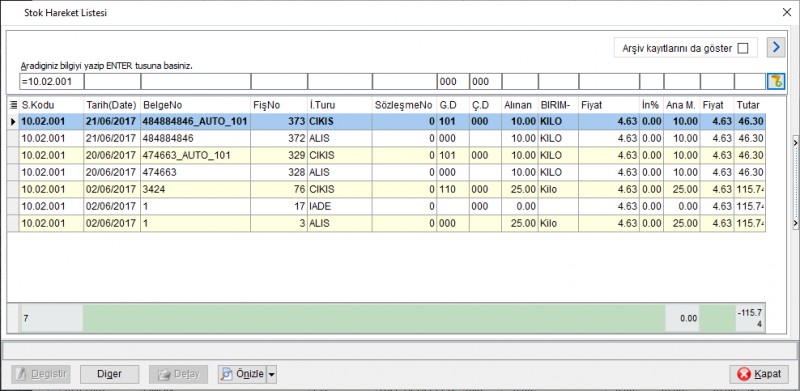
Task: Open the Önizle dropdown arrow
Action: [271, 374]
